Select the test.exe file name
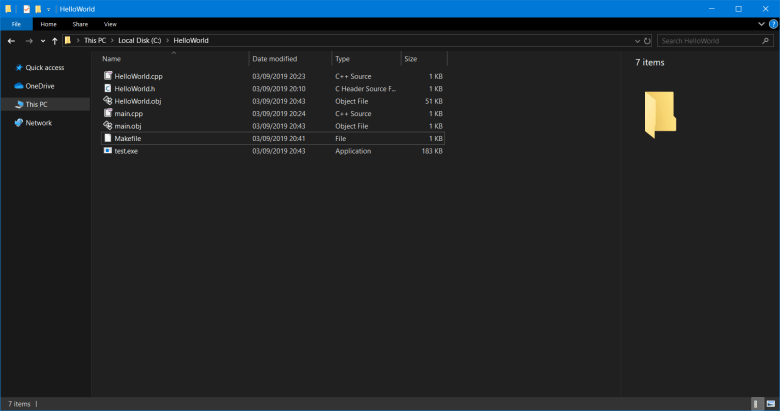The width and height of the screenshot is (780, 411). pos(126,151)
